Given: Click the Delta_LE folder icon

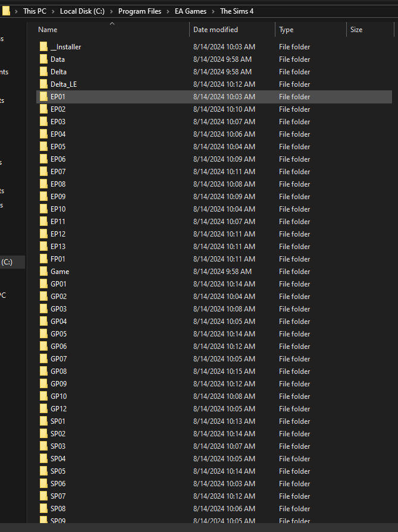Looking at the screenshot, I should (x=43, y=84).
